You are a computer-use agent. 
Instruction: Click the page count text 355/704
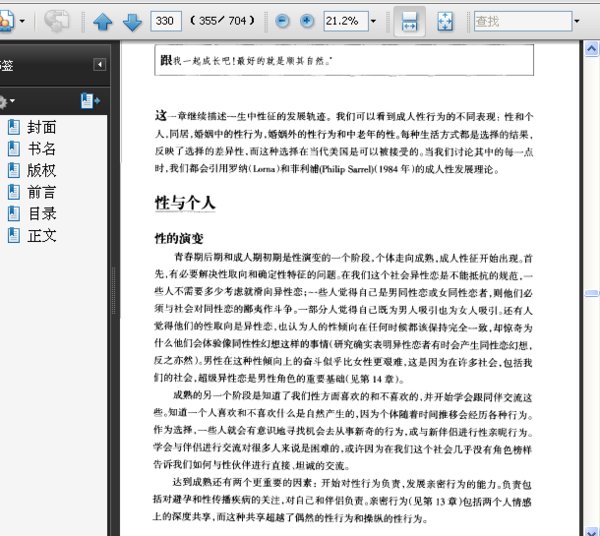click(x=222, y=21)
